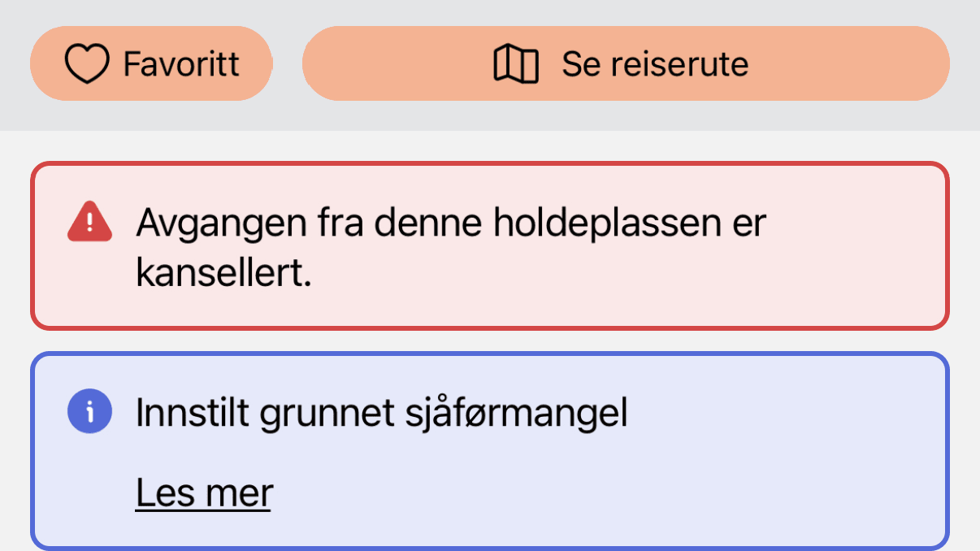Click the red warning triangle icon
The height and width of the screenshot is (551, 980).
pos(89,221)
